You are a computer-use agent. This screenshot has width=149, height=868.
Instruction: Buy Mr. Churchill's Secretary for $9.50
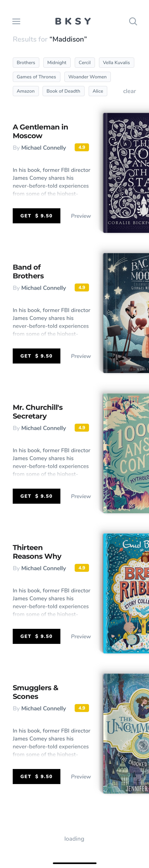pos(37,496)
